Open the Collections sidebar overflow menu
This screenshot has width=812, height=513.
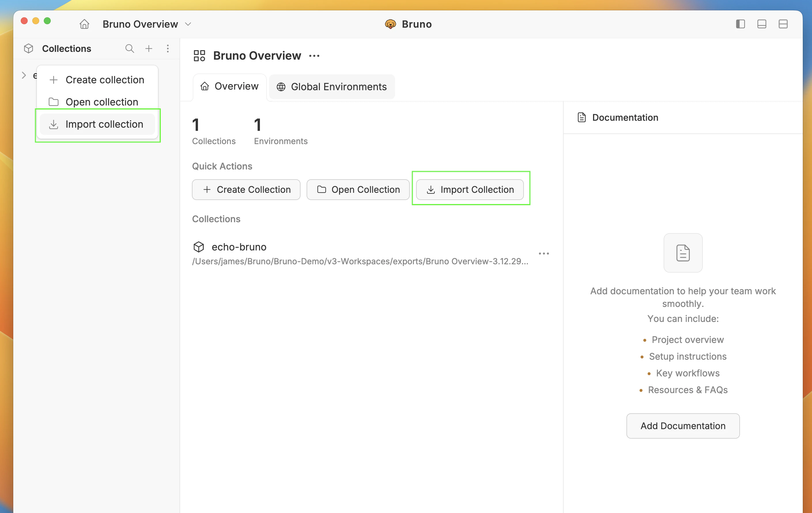(x=168, y=49)
